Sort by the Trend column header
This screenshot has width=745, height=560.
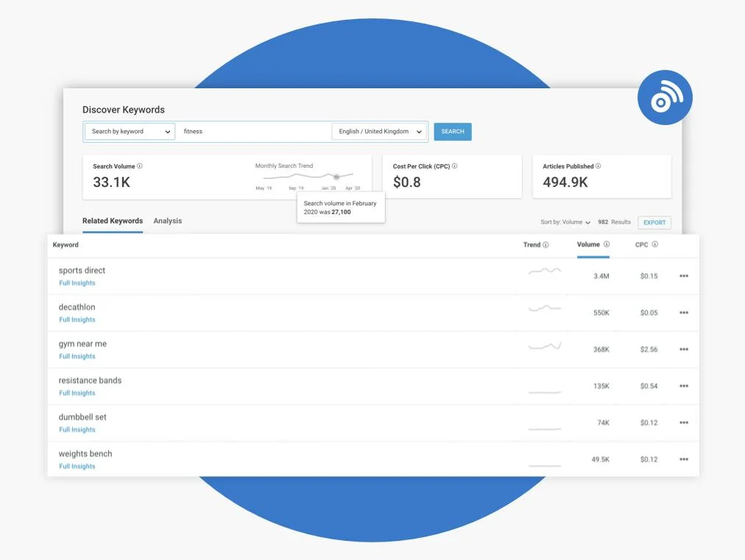[532, 244]
